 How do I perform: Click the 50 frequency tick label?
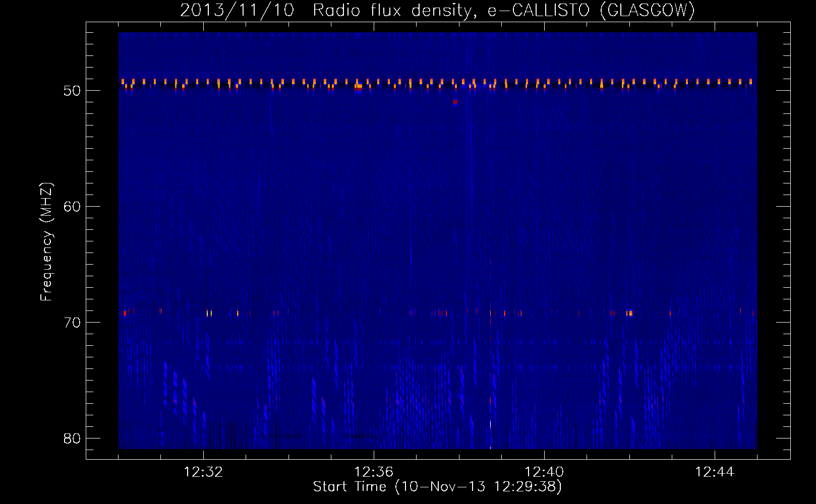(x=72, y=91)
